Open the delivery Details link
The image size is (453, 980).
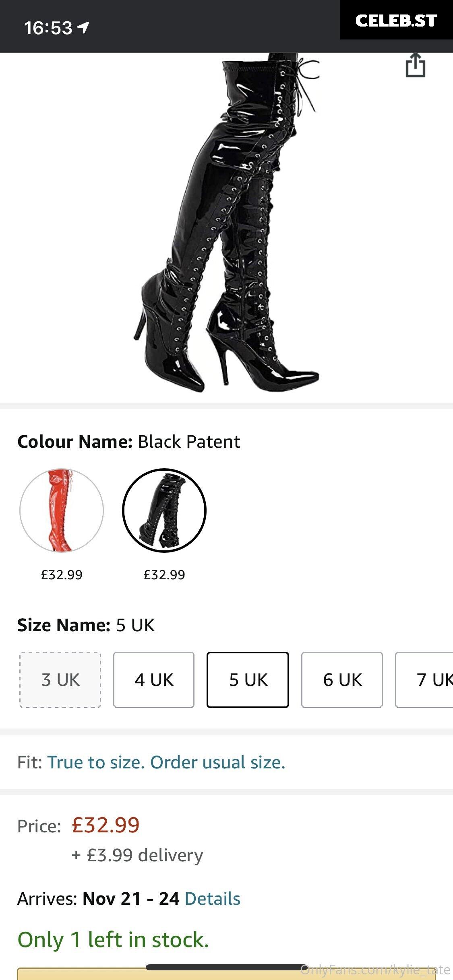tap(212, 898)
